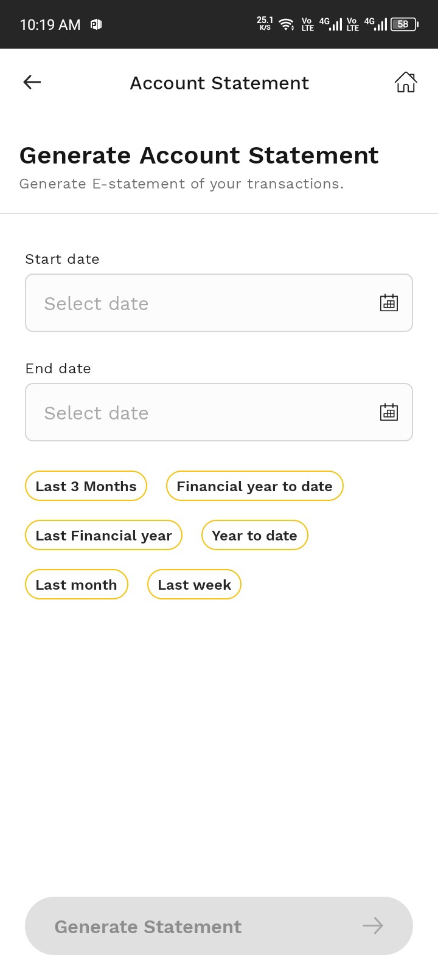Select the Last Financial year chip
This screenshot has width=438, height=980.
click(103, 536)
